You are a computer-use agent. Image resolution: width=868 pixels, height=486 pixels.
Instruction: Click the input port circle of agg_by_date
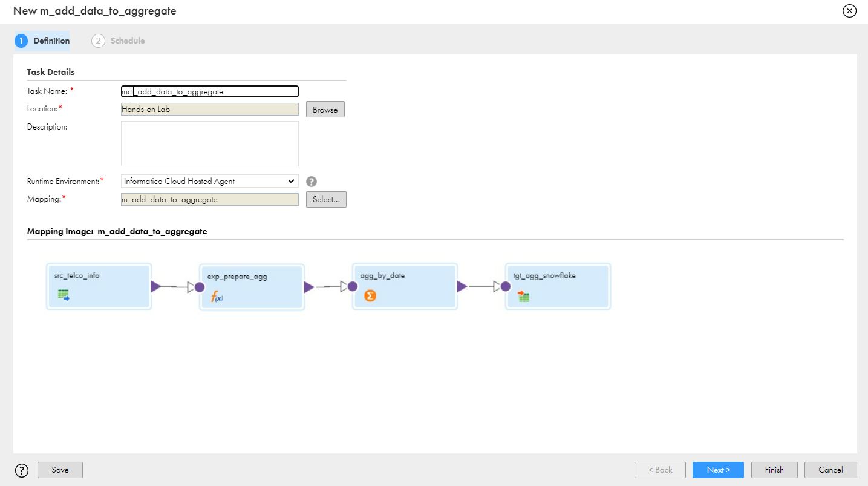(353, 286)
